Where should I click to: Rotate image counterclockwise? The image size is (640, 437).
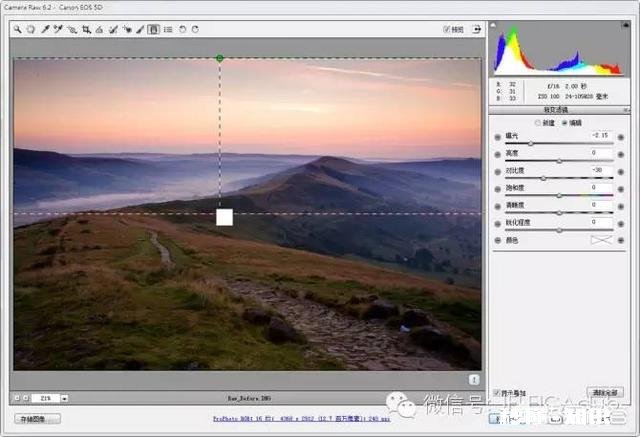coord(181,30)
